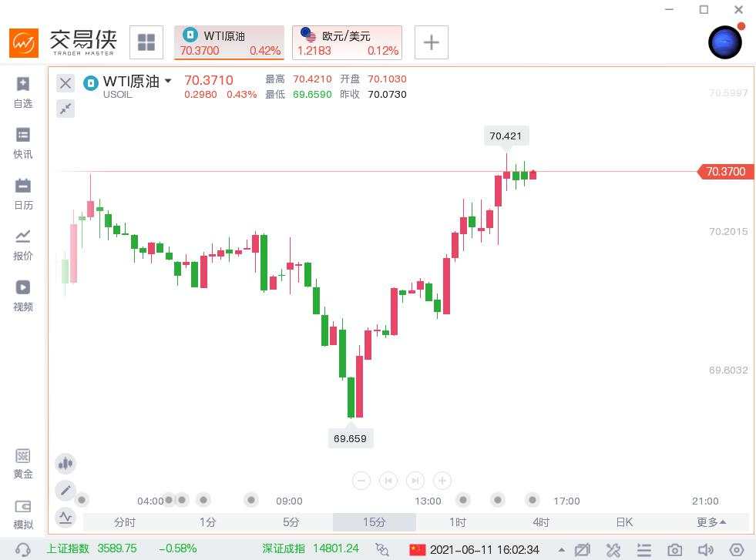Open 自选 watchlist in sidebar

point(22,92)
